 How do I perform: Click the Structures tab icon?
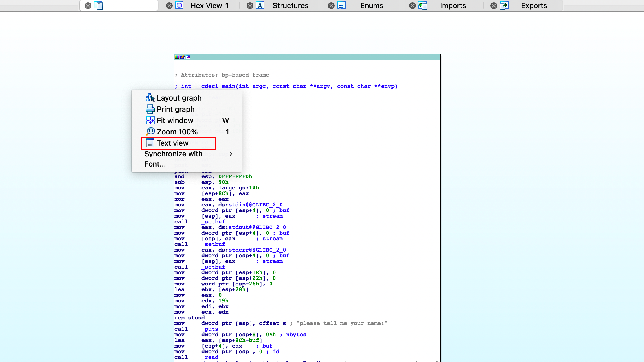pyautogui.click(x=260, y=5)
